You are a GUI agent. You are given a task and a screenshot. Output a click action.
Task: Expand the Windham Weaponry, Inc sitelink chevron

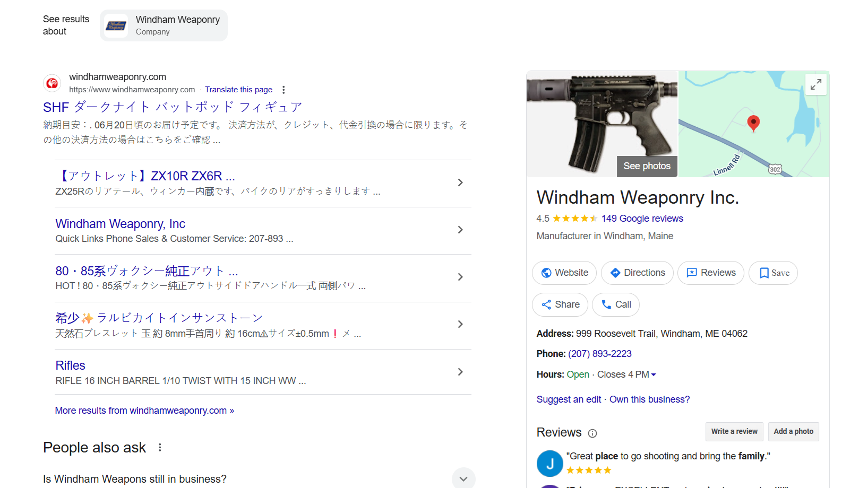click(460, 230)
